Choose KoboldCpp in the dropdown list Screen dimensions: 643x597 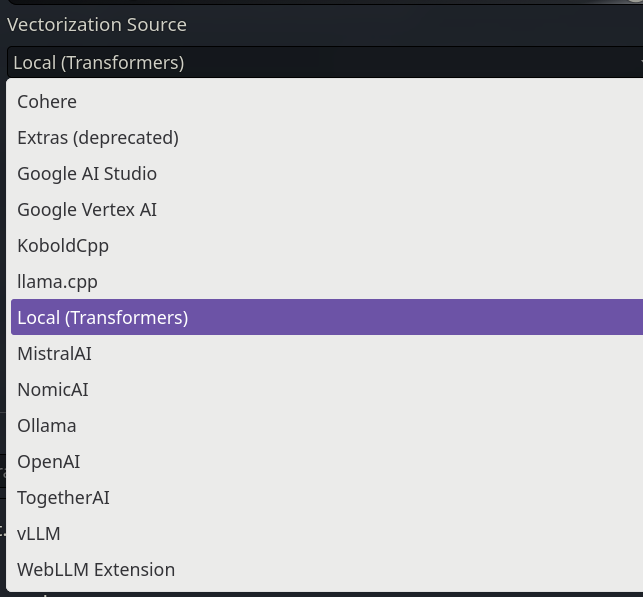63,246
